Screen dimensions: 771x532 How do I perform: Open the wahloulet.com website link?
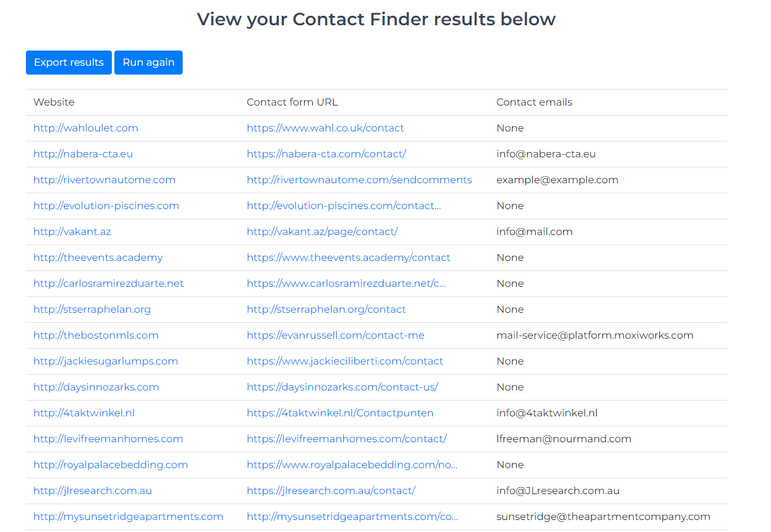pos(86,128)
